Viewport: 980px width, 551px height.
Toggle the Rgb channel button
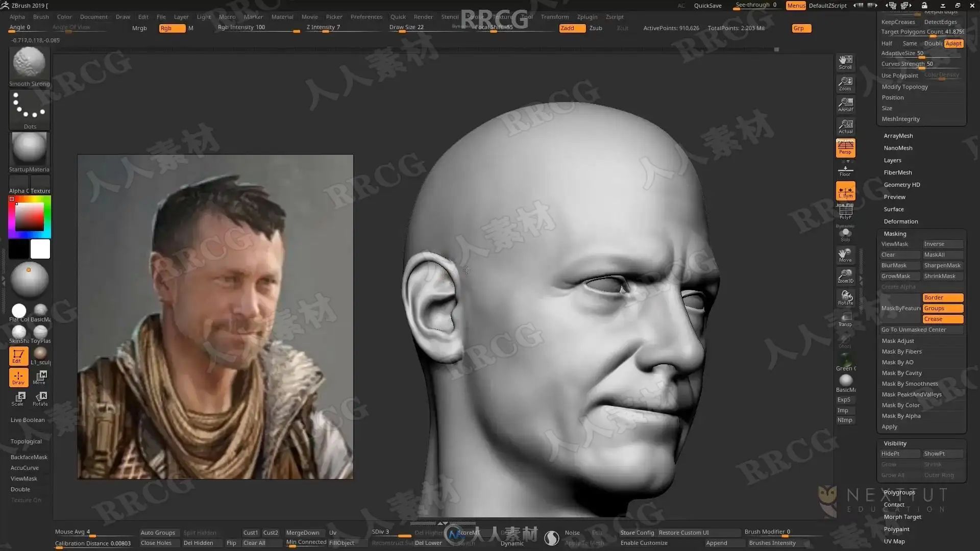[x=171, y=28]
